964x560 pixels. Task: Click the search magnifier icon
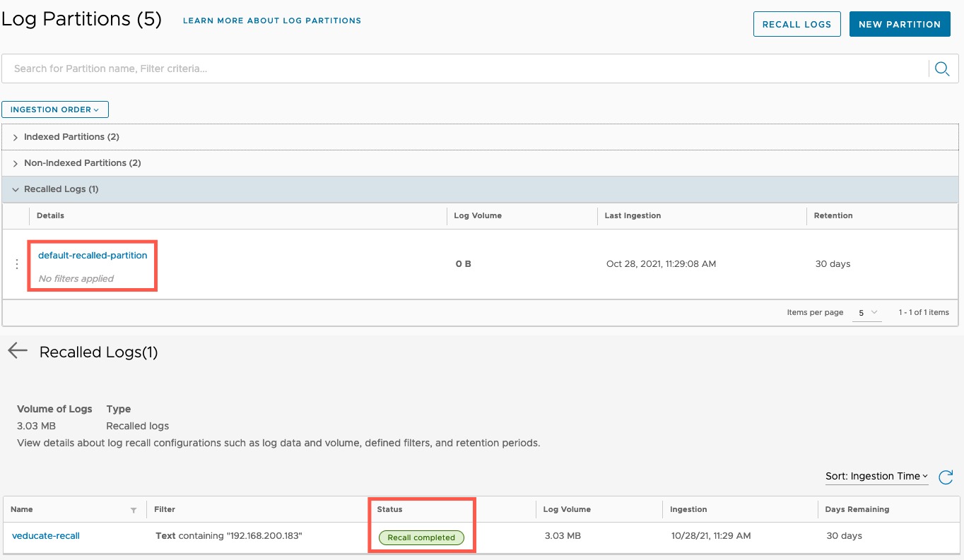[941, 68]
